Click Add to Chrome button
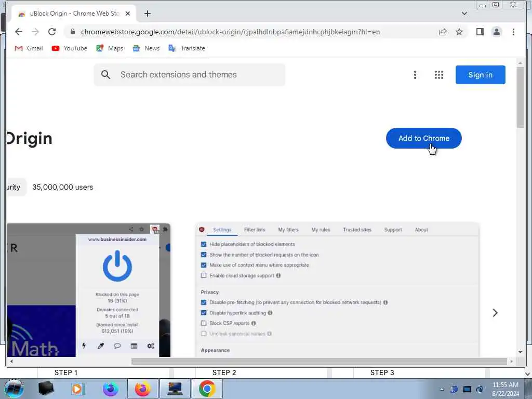The height and width of the screenshot is (399, 532). (424, 138)
